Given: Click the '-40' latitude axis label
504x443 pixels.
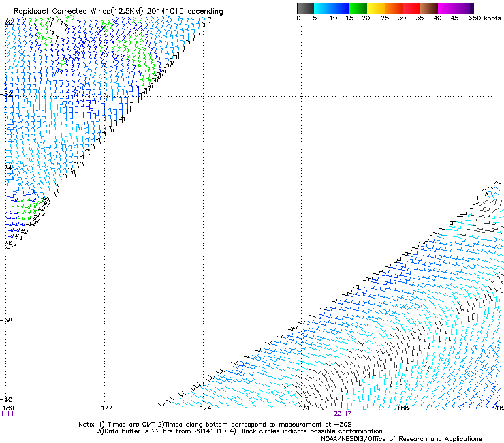Looking at the screenshot, I should (7, 399).
